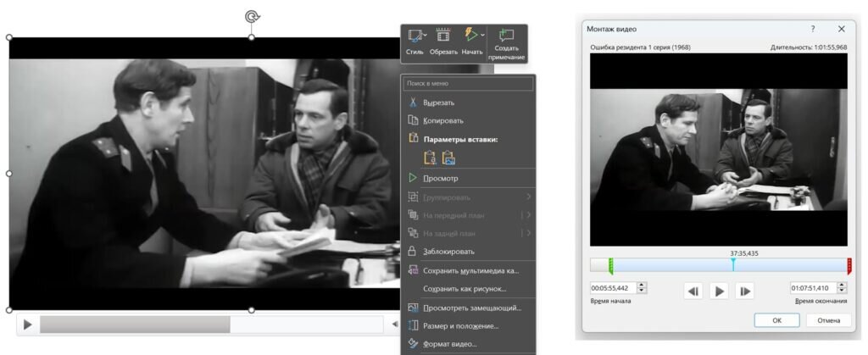Image resolution: width=868 pixels, height=355 pixels.
Task: Click the green play icon beside Просмотр
Action: click(413, 178)
